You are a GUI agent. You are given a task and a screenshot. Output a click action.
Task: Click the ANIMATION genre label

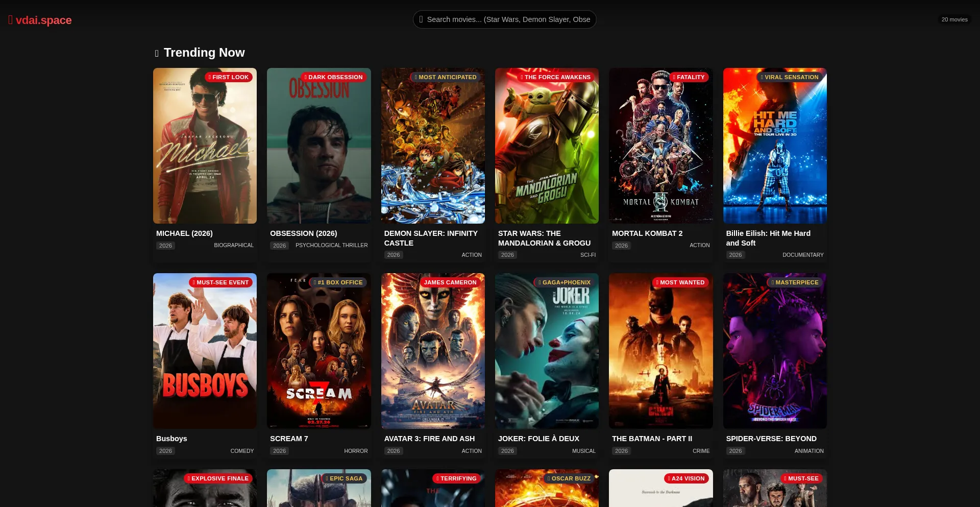[x=809, y=451]
